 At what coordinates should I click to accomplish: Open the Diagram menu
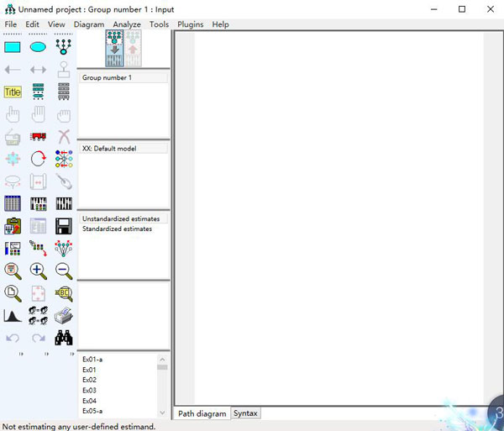click(89, 24)
